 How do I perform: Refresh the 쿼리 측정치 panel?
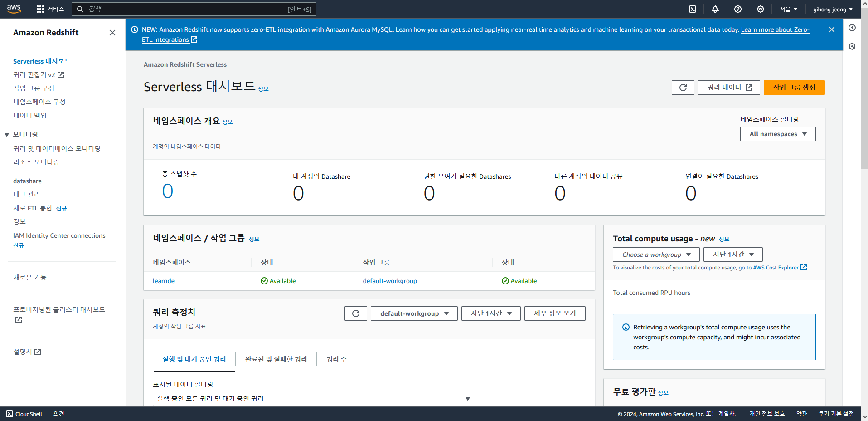(356, 313)
